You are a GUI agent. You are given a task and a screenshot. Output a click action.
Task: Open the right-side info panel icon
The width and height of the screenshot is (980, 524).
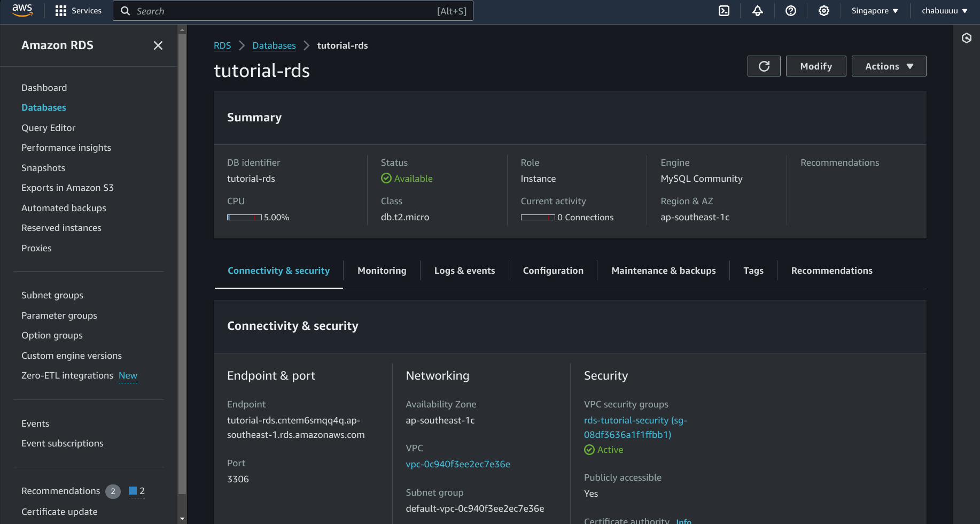[966, 38]
